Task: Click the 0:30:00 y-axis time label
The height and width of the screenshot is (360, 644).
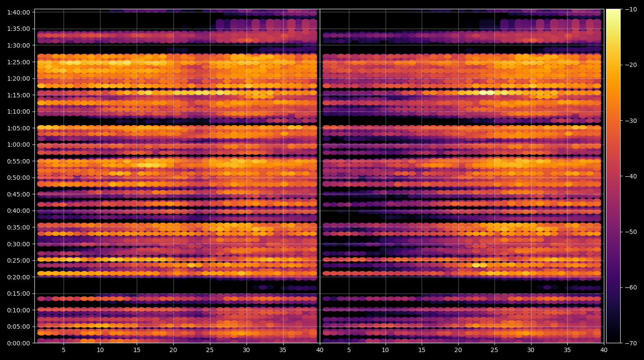Action: tap(19, 244)
